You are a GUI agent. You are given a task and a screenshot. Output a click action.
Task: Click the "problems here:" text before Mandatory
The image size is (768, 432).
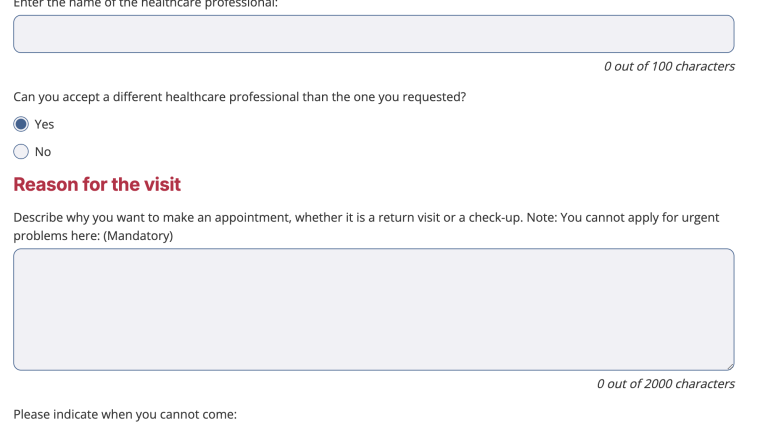pos(56,236)
